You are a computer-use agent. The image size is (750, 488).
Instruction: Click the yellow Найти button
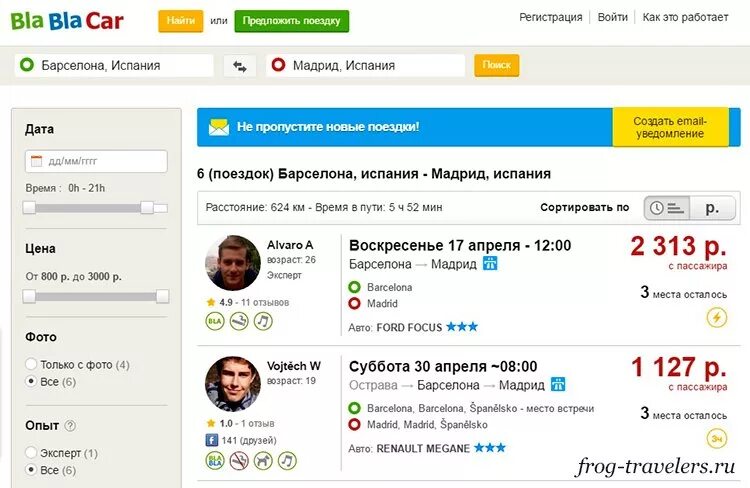point(181,21)
